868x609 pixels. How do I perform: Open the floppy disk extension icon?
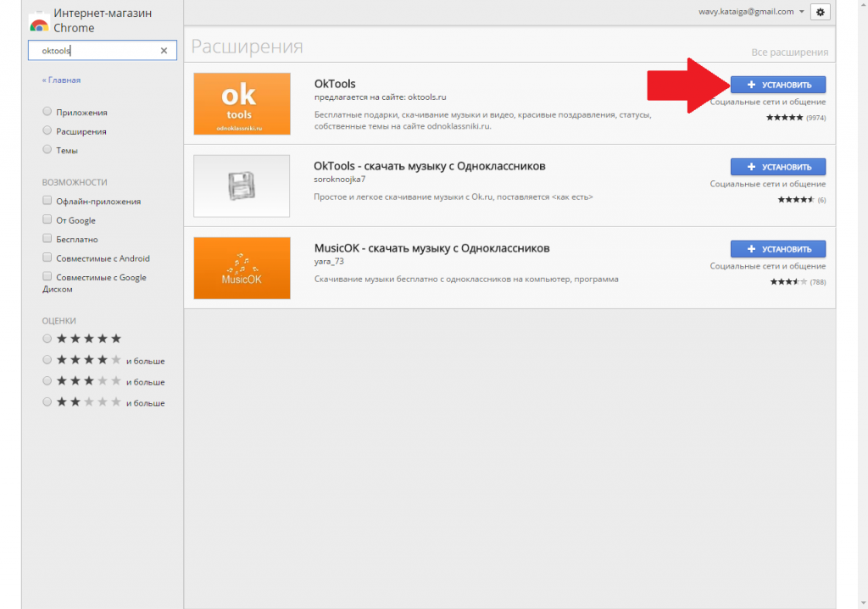click(x=242, y=185)
